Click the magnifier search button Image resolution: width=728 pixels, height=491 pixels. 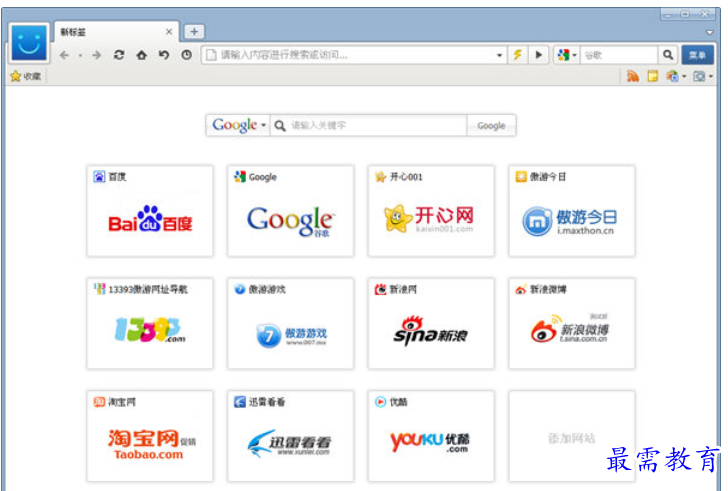coord(668,55)
